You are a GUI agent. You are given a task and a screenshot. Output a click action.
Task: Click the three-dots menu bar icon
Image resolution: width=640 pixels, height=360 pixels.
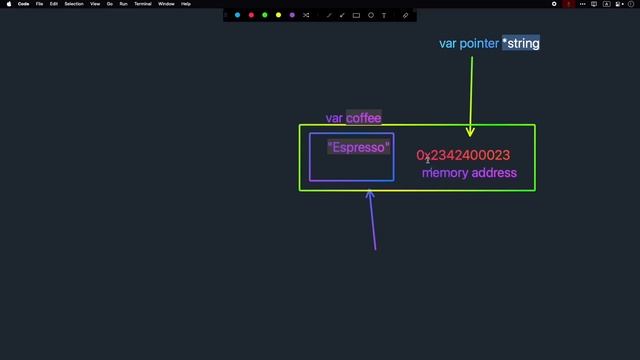coord(582,4)
